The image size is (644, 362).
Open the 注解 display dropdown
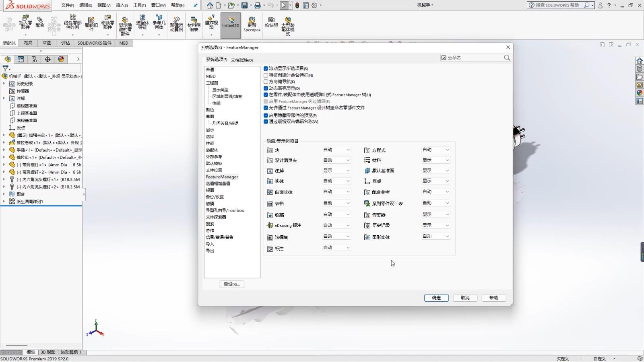336,171
